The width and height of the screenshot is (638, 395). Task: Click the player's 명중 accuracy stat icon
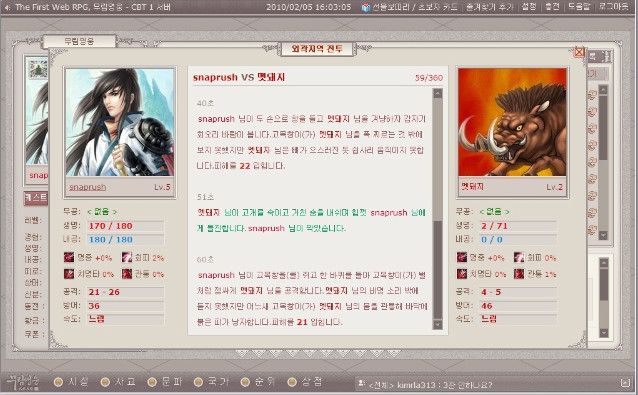point(69,257)
